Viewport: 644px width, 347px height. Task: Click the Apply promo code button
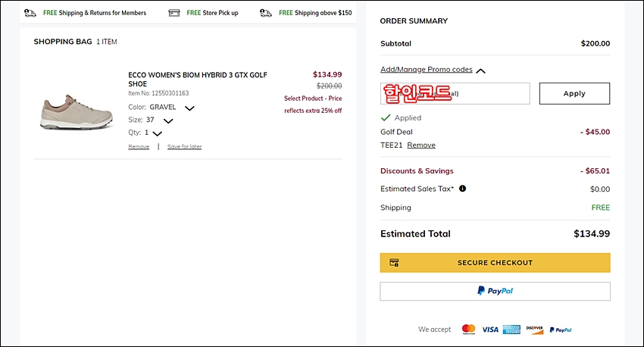click(574, 94)
